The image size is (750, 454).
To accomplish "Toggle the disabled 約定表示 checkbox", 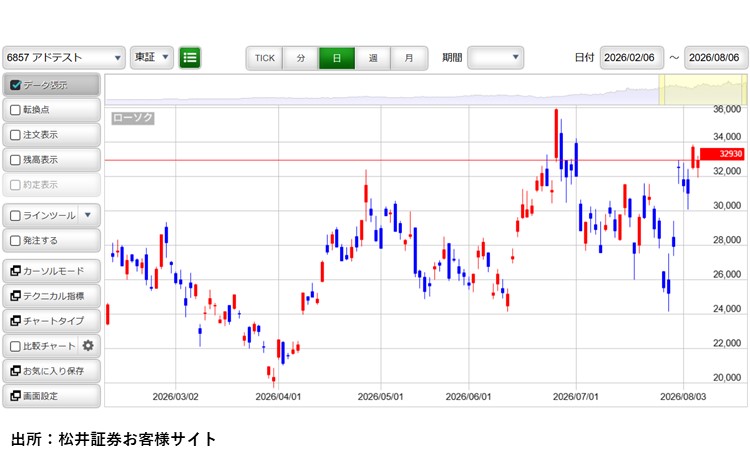I will 15,185.
